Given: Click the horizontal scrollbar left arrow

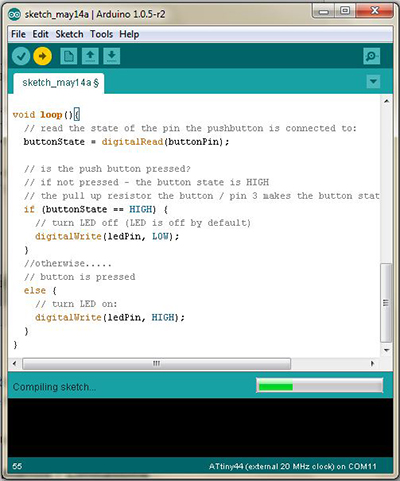Looking at the screenshot, I should [14, 363].
